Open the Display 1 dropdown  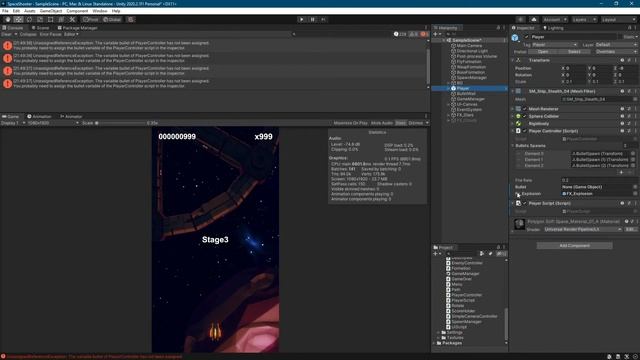(x=13, y=123)
